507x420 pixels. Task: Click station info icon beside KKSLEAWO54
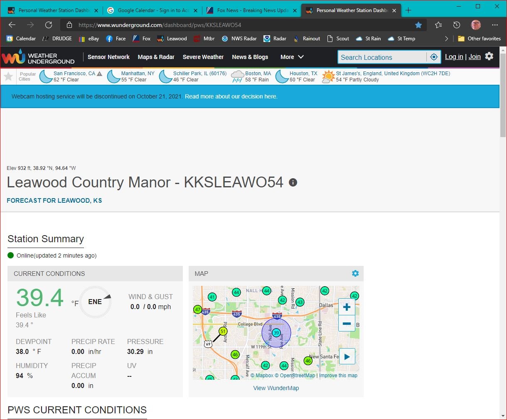coord(293,182)
